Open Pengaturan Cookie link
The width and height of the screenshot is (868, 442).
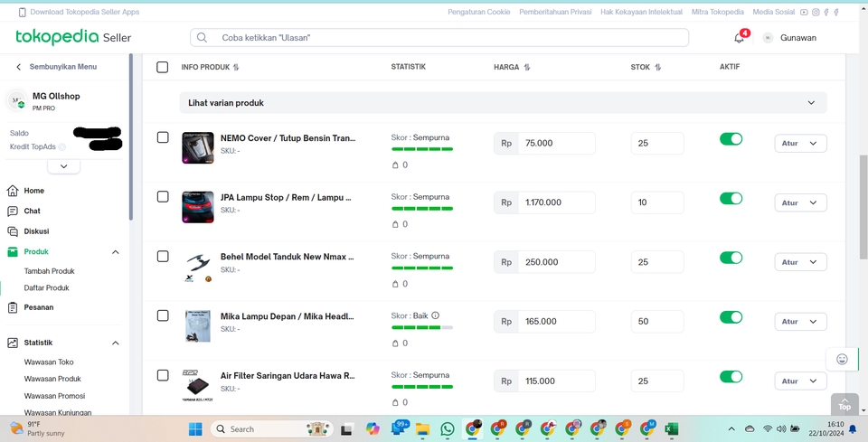pos(479,12)
